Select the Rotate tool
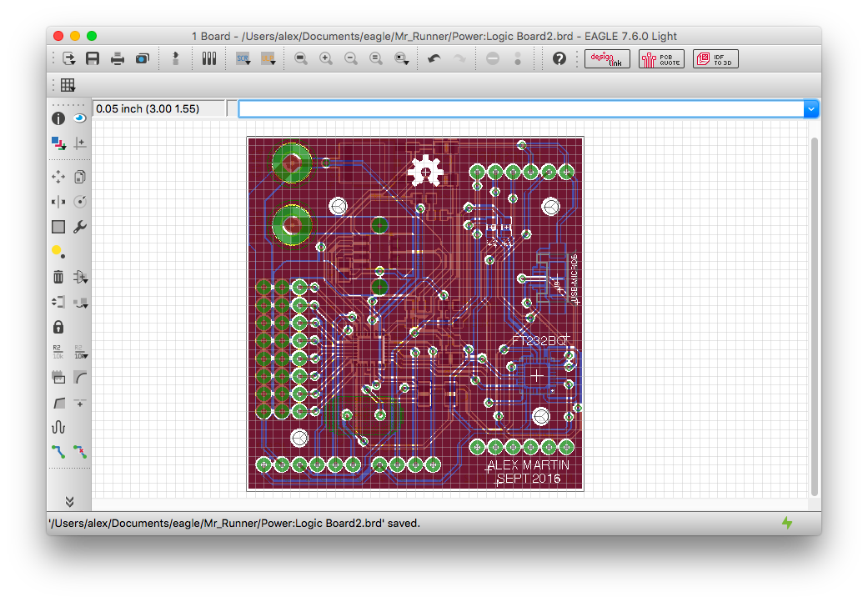Viewport: 868px width, 602px height. coord(80,202)
